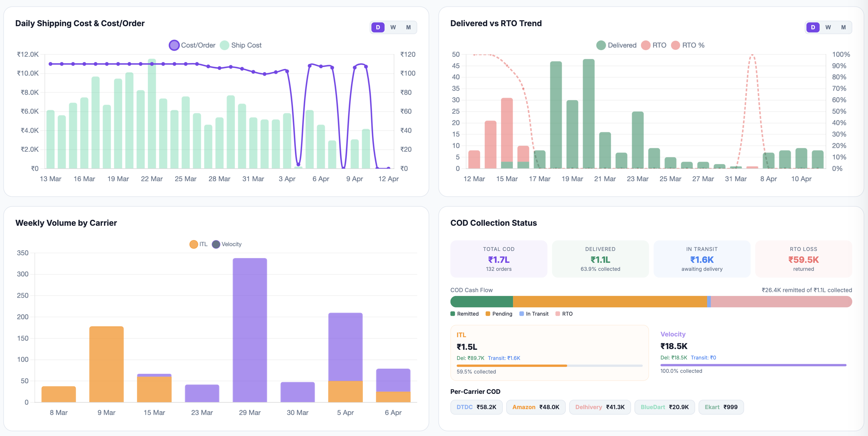Click the '₹26.4K remitted of ₹1.1L collected' text
The height and width of the screenshot is (436, 868).
point(807,290)
